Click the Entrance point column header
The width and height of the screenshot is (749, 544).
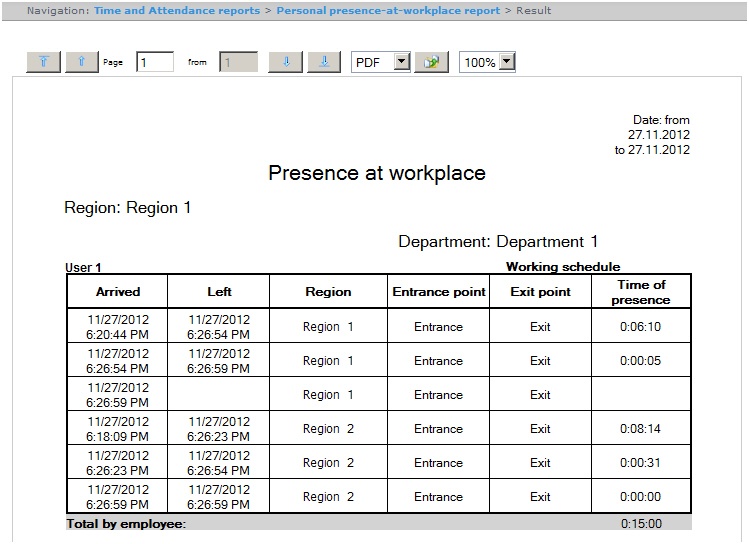point(439,292)
